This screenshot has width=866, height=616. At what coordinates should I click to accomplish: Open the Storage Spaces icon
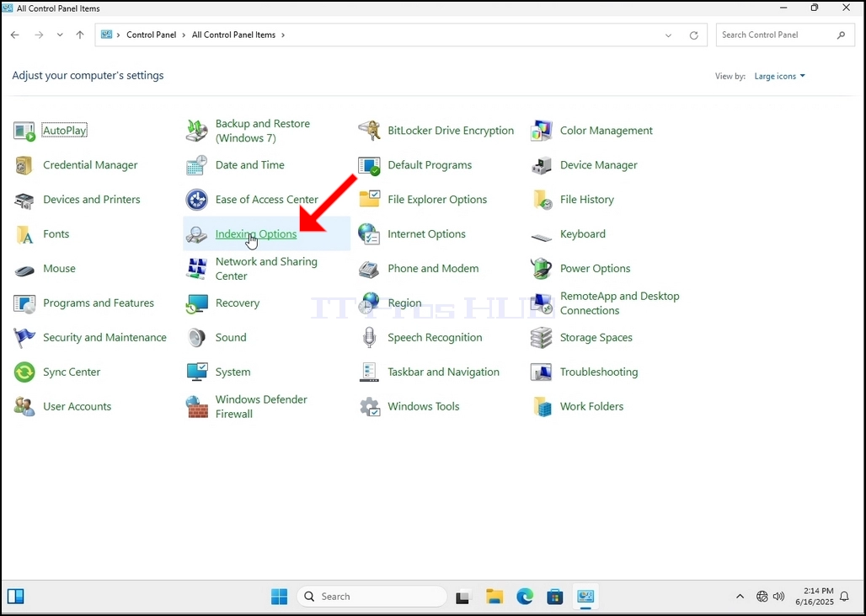[541, 338]
